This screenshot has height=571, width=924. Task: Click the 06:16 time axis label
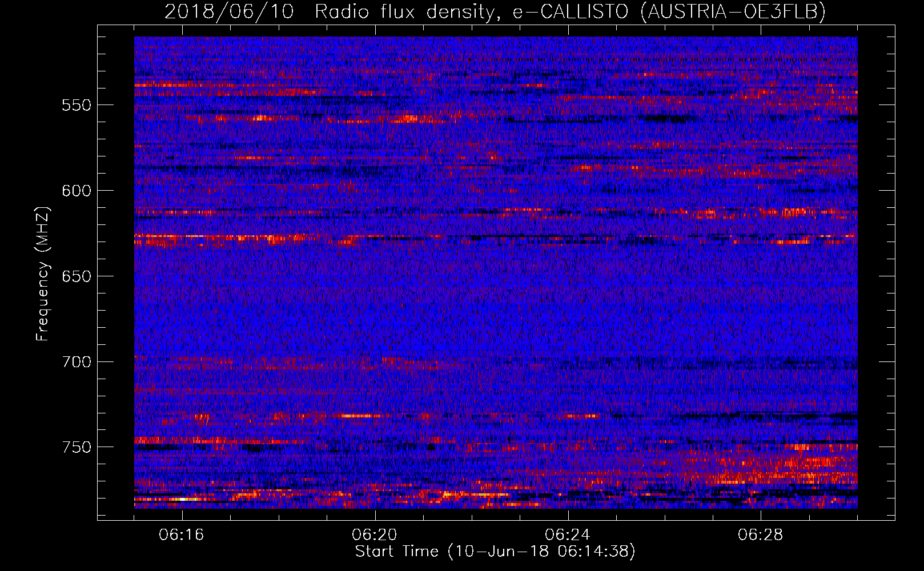click(x=182, y=535)
